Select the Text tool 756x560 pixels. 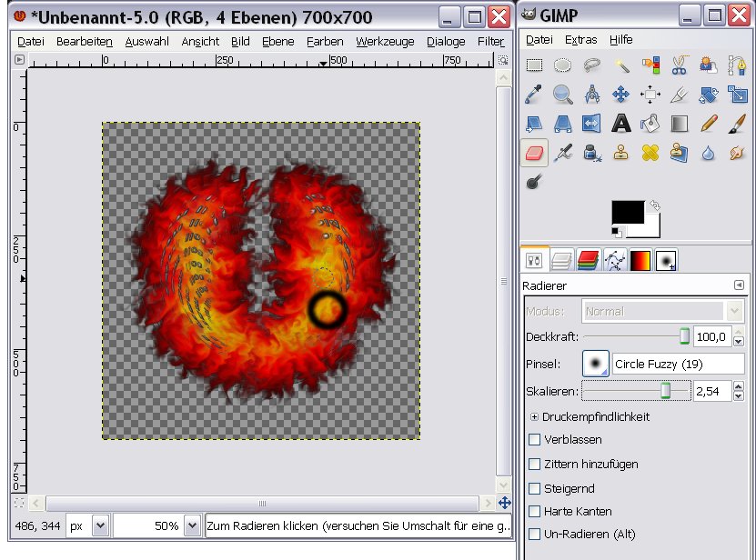point(621,124)
